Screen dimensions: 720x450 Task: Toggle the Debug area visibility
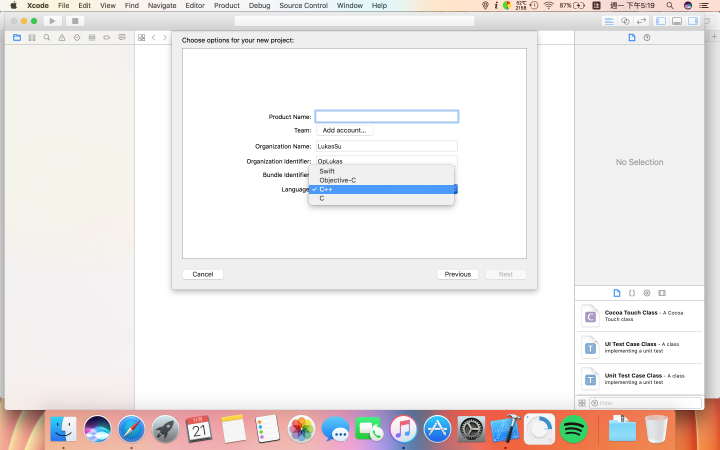677,21
